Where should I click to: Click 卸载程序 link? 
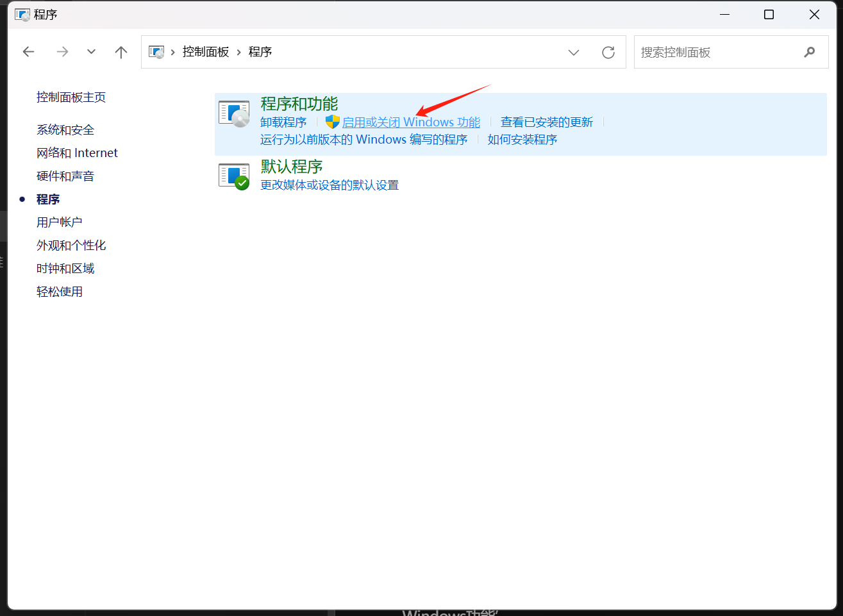click(x=283, y=122)
